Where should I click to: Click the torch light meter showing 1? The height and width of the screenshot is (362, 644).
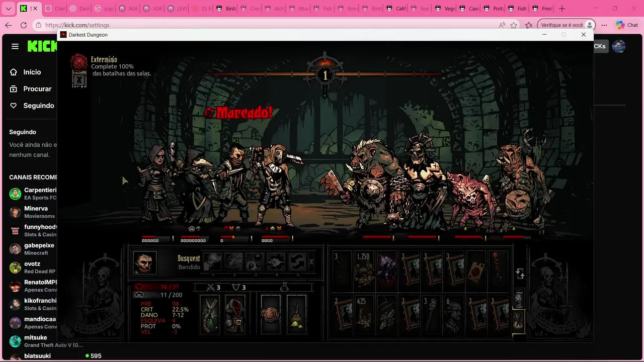[325, 75]
